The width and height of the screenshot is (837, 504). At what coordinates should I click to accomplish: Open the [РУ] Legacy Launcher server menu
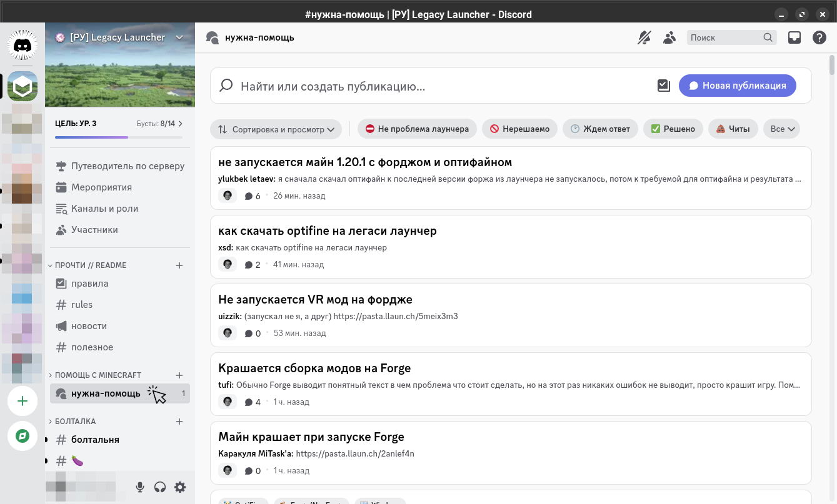[119, 37]
